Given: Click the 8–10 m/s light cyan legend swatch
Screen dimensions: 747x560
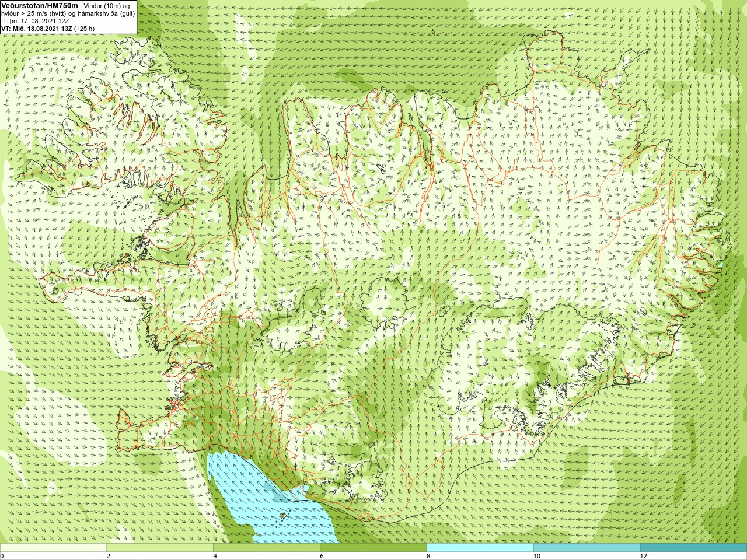Looking at the screenshot, I should coord(480,548).
